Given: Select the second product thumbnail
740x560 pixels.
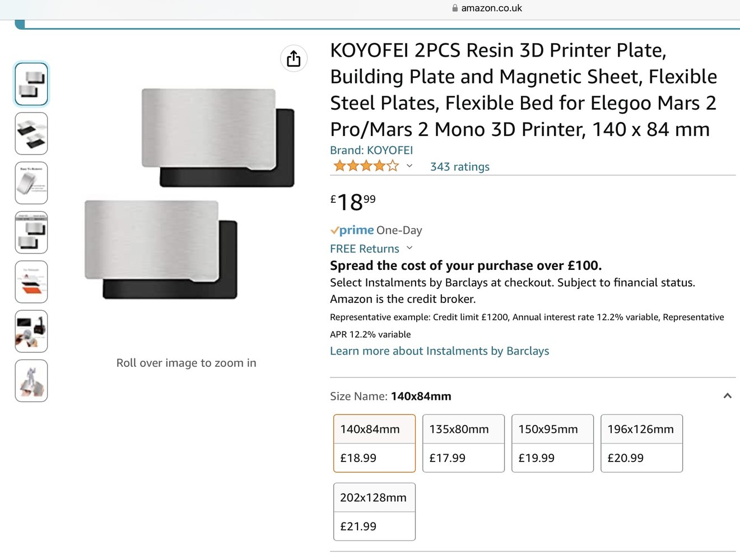Looking at the screenshot, I should coord(31,134).
